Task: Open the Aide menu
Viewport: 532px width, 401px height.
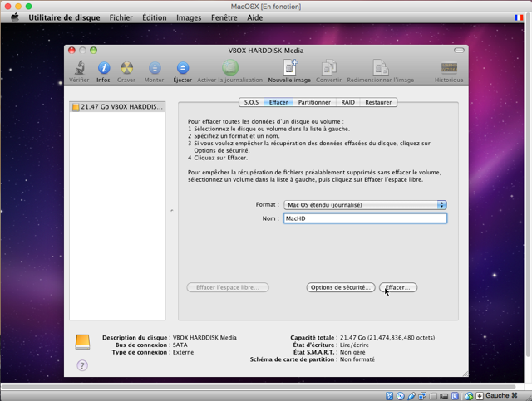Action: point(255,17)
